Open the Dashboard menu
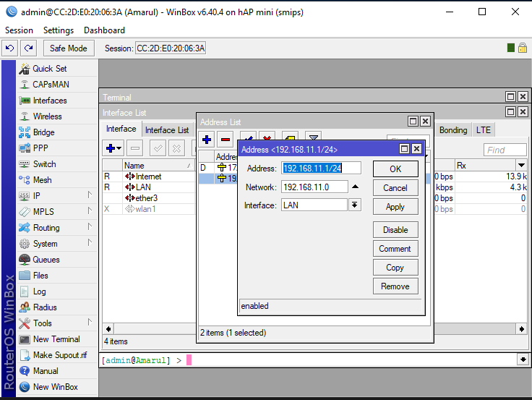 [x=105, y=30]
